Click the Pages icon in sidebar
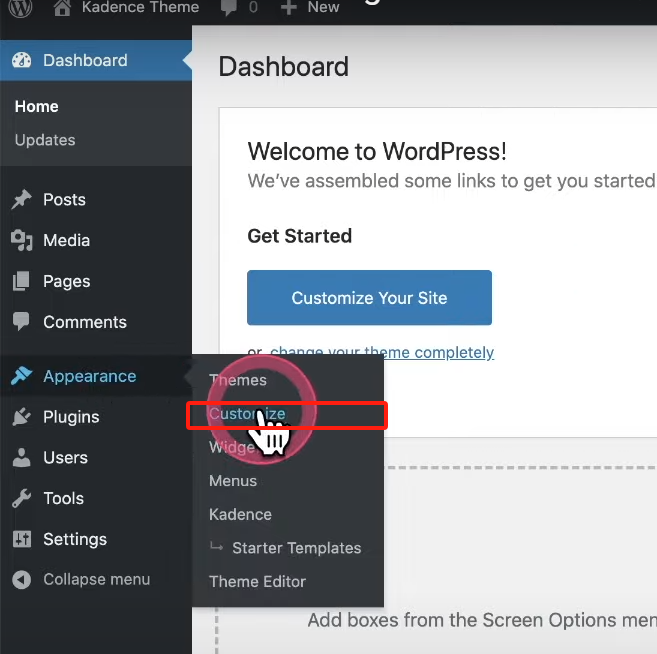This screenshot has height=654, width=657. pos(21,281)
